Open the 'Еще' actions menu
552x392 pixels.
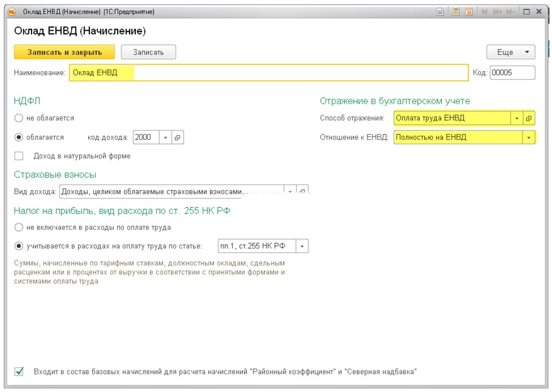(x=511, y=52)
